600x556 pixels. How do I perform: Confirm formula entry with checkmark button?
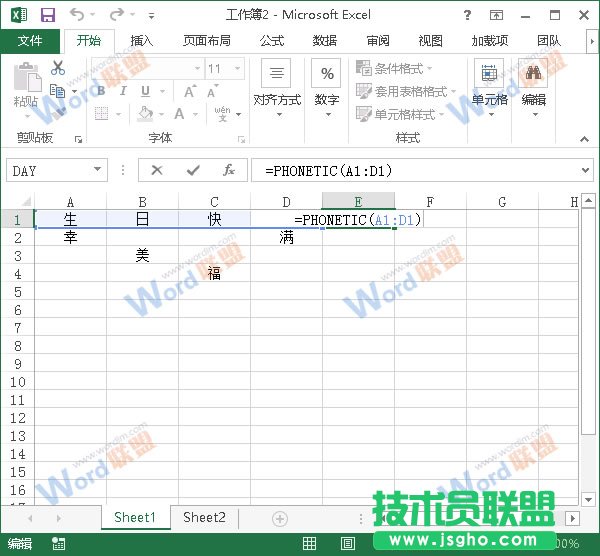pos(193,170)
